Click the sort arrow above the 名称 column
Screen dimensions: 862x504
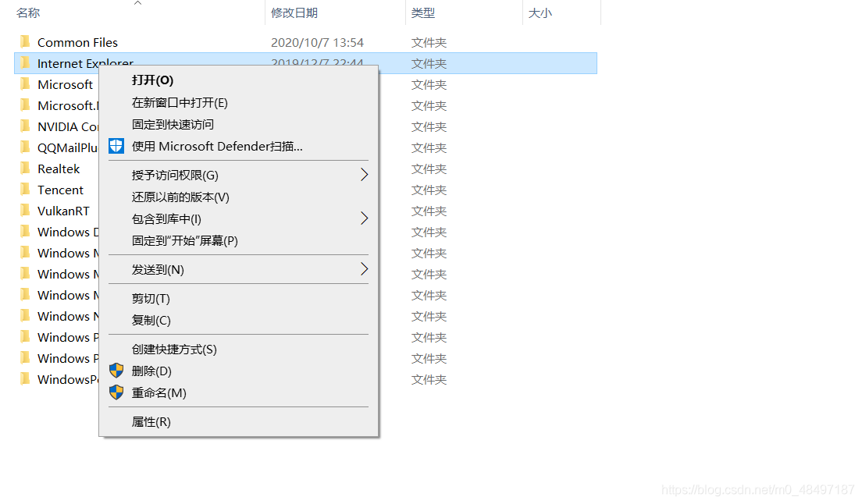point(138,3)
